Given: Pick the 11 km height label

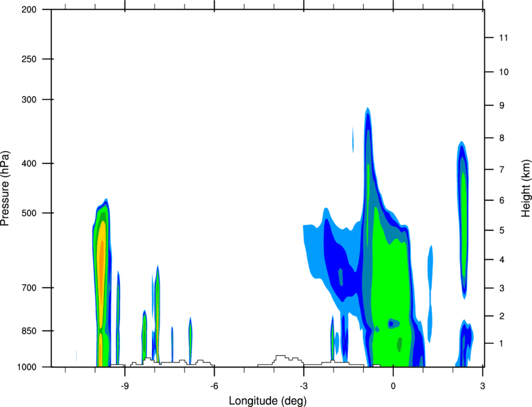Looking at the screenshot, I should coord(503,38).
